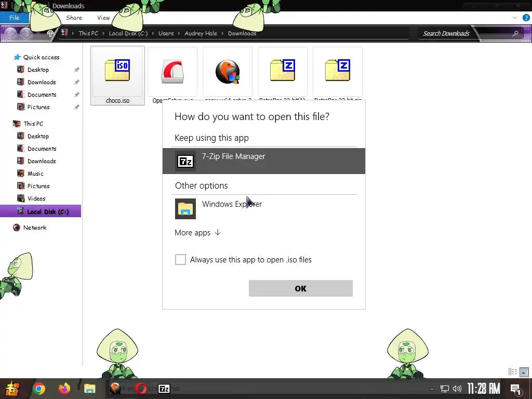The width and height of the screenshot is (532, 399).
Task: Open the dropdown arrow after Local Disk breadcrumb
Action: [153, 33]
